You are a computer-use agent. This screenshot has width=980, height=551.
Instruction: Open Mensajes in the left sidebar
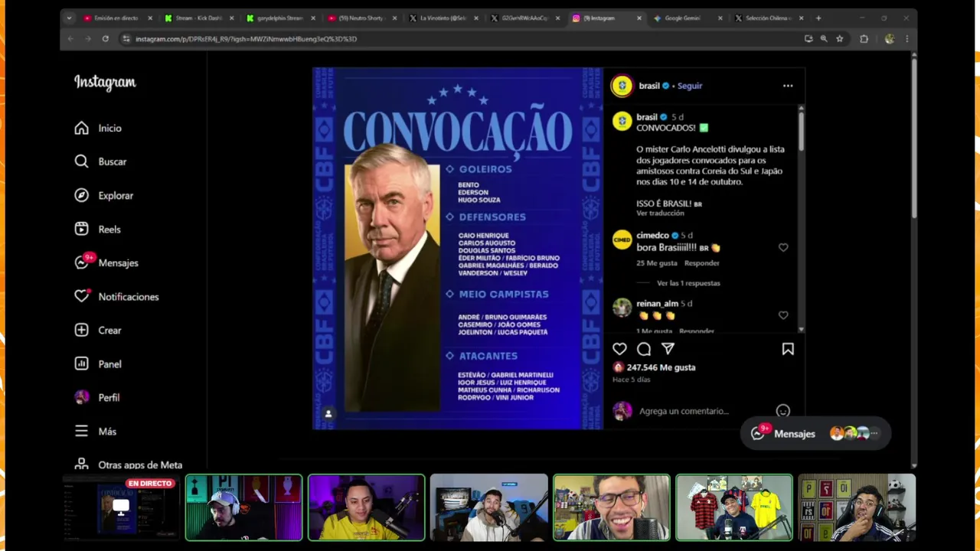click(106, 262)
